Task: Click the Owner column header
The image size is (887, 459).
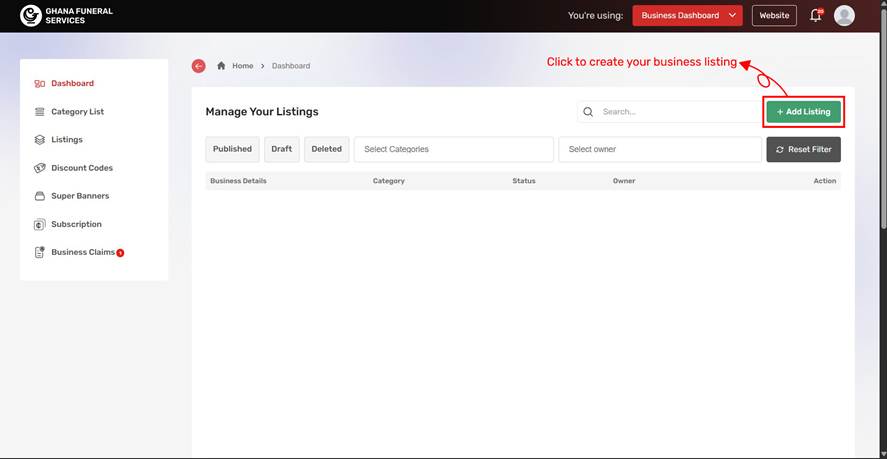Action: coord(624,181)
